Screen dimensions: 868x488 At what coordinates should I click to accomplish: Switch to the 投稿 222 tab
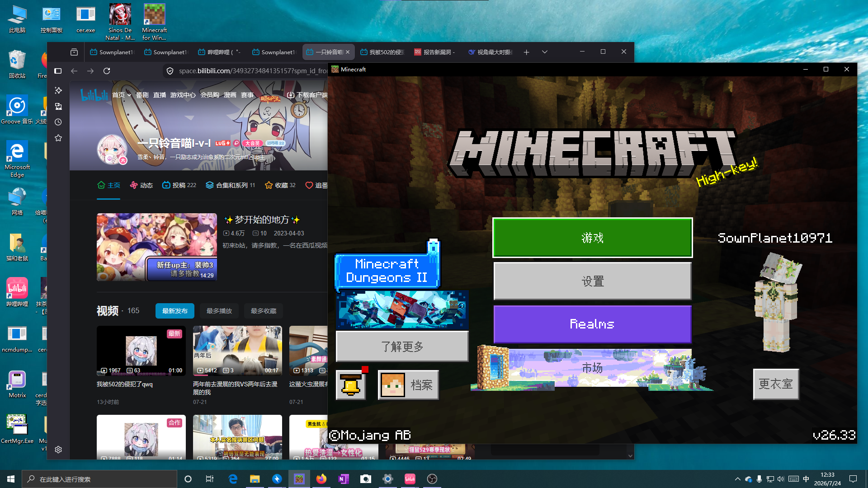pyautogui.click(x=179, y=185)
